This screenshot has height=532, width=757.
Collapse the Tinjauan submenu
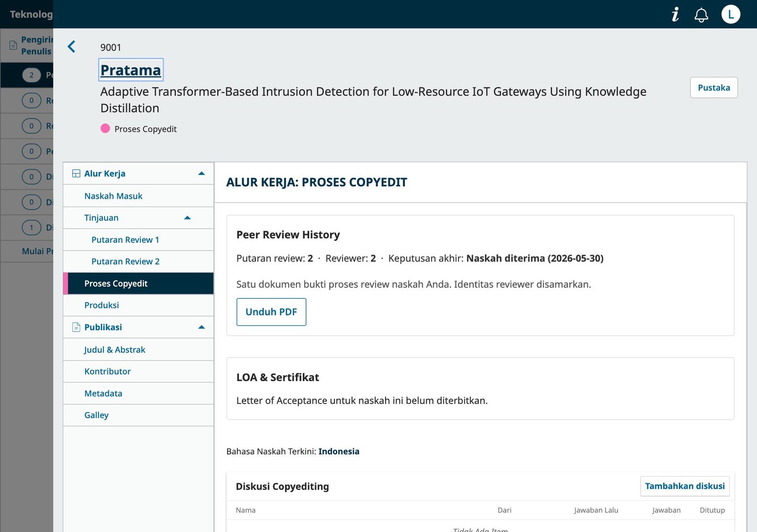coord(187,218)
